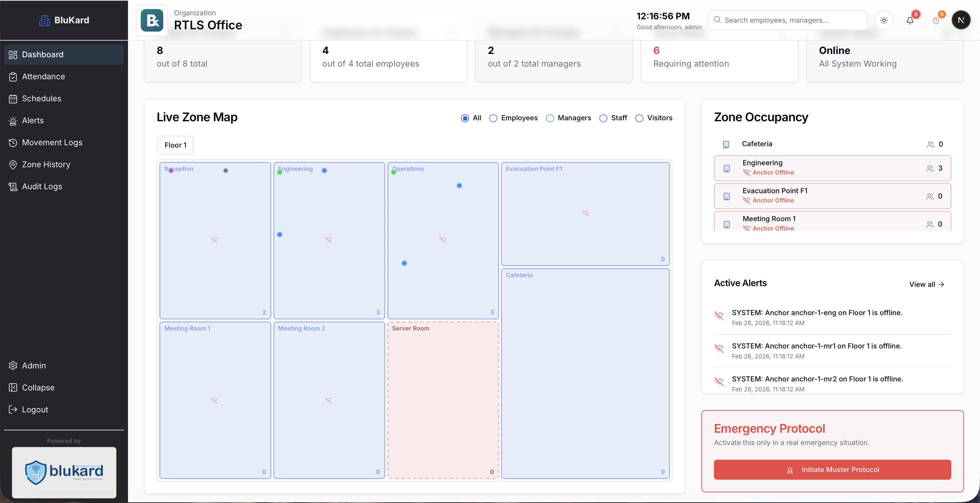This screenshot has height=503, width=980.
Task: Open Movement Logs via the history icon
Action: pyautogui.click(x=13, y=142)
